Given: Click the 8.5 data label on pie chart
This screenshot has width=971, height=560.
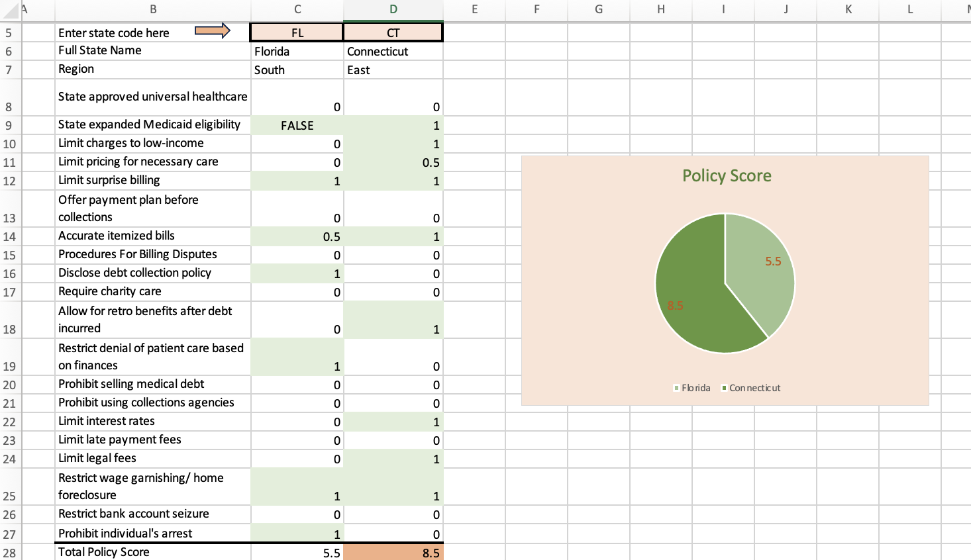Looking at the screenshot, I should click(x=675, y=305).
